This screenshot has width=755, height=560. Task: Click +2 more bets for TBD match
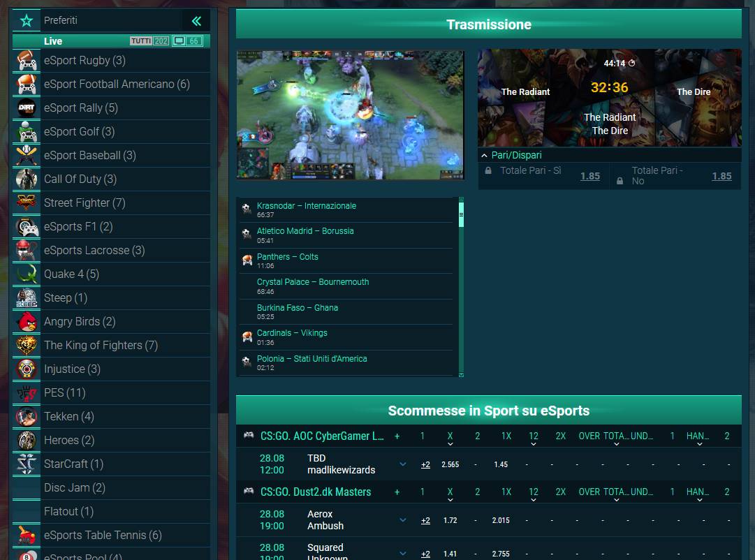[x=425, y=464]
